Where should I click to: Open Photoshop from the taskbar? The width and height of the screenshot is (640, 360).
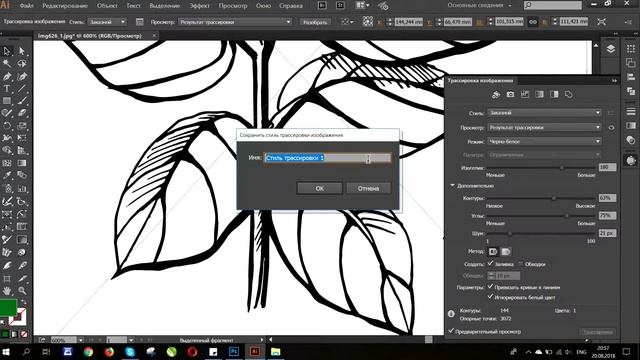coord(234,351)
